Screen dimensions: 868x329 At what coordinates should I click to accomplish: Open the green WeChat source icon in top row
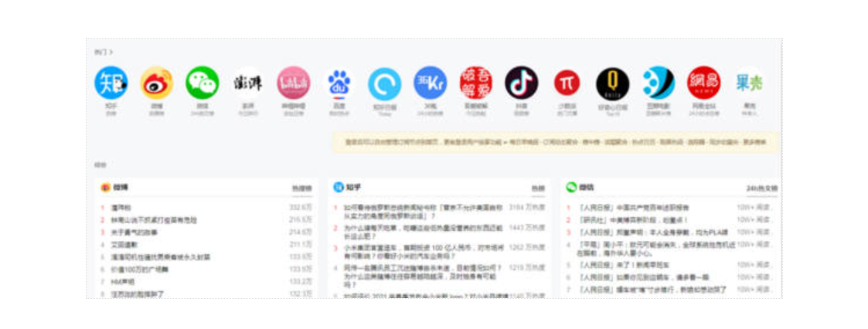[x=202, y=83]
